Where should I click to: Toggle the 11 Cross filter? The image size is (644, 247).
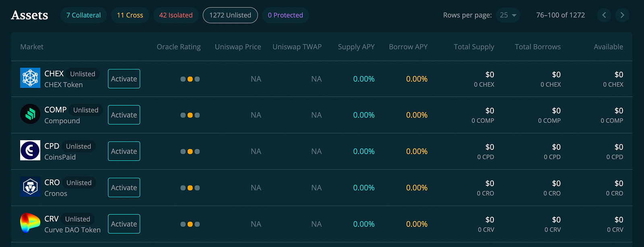pos(130,15)
